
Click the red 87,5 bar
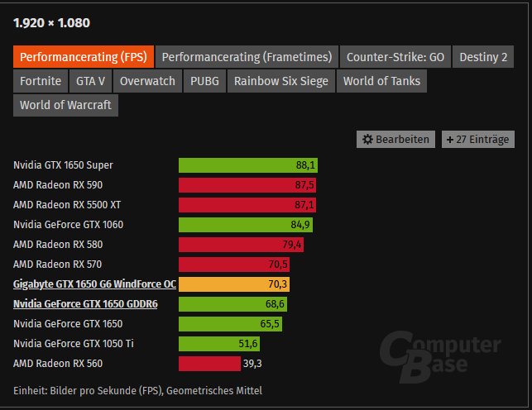pos(247,185)
